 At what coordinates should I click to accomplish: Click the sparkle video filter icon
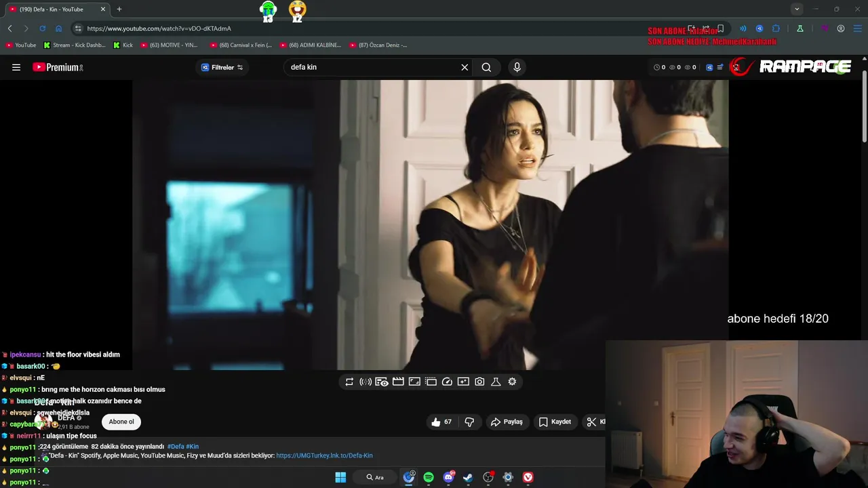[x=463, y=382]
